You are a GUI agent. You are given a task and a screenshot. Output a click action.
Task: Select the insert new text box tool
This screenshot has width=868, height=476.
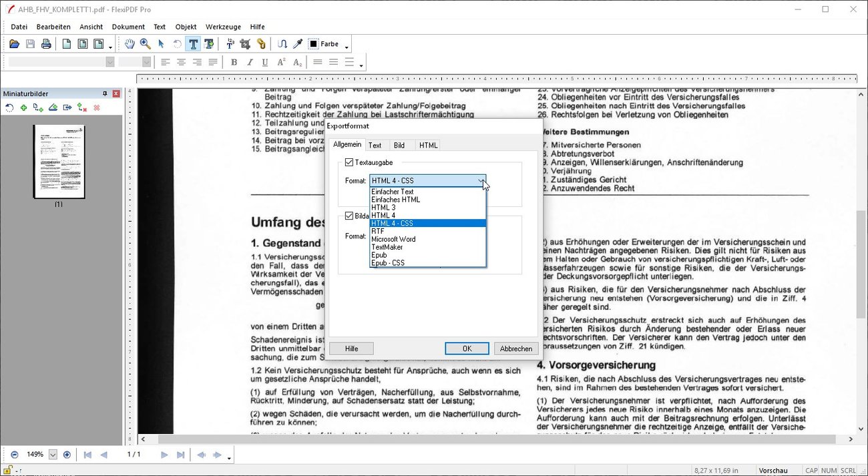(x=209, y=43)
